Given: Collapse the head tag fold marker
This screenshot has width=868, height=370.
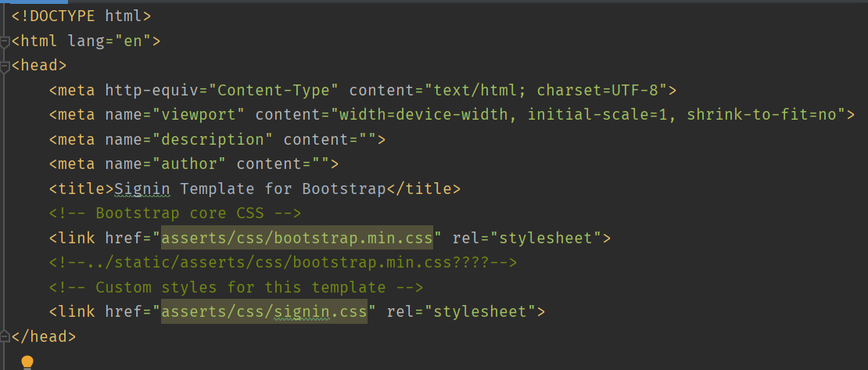Looking at the screenshot, I should [5, 66].
